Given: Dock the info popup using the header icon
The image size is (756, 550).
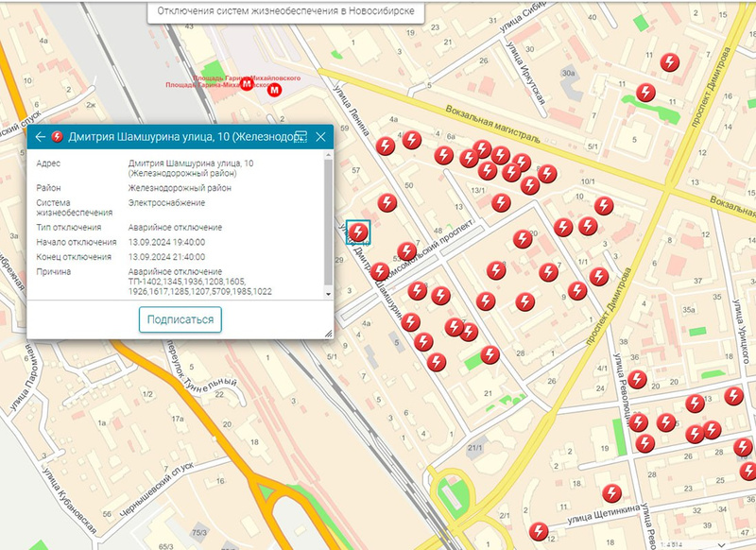Looking at the screenshot, I should (301, 137).
